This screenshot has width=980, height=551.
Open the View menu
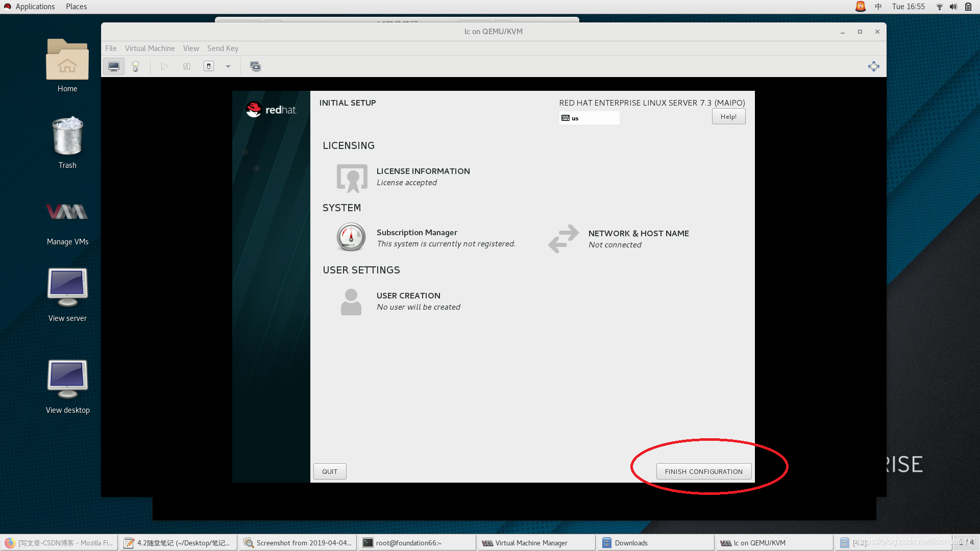click(x=191, y=48)
